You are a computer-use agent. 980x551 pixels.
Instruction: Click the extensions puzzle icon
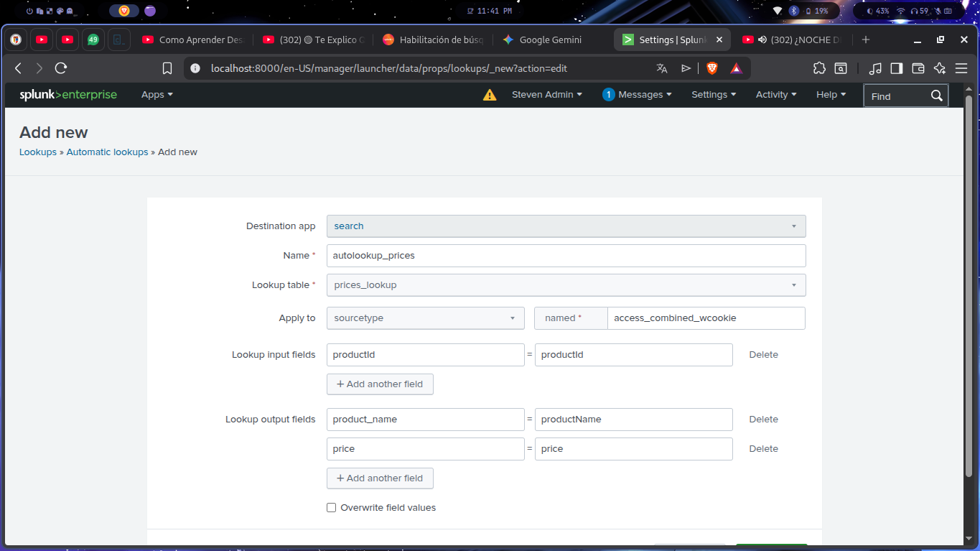[819, 68]
